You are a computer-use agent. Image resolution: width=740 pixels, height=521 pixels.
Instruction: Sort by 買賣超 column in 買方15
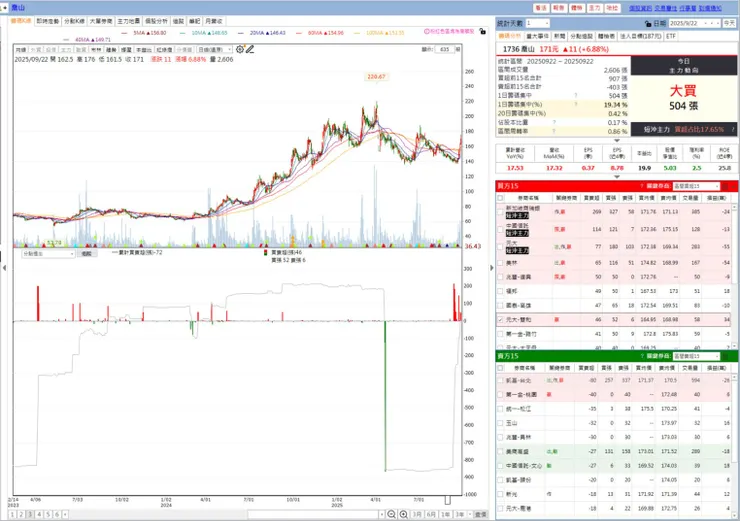coord(591,198)
